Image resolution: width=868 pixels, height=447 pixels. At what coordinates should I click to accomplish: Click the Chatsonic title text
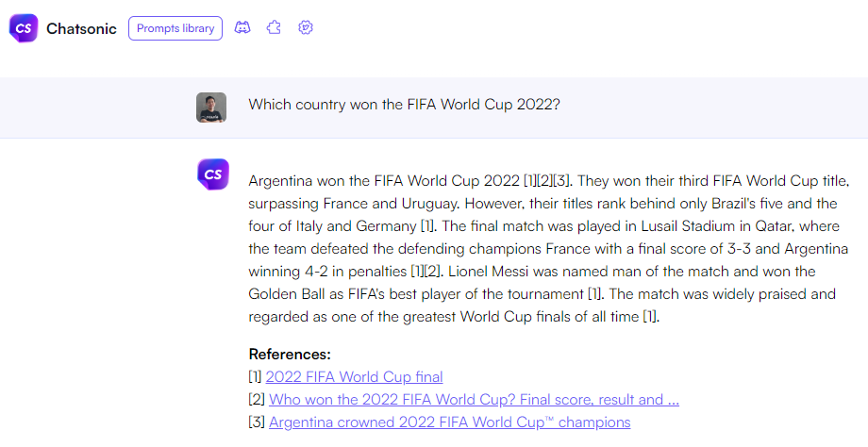tap(81, 29)
